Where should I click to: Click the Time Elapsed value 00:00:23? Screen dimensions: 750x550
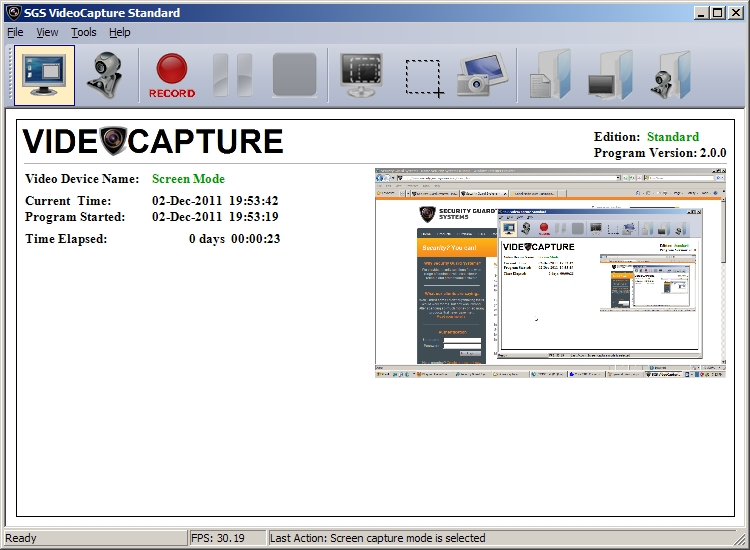coord(255,239)
